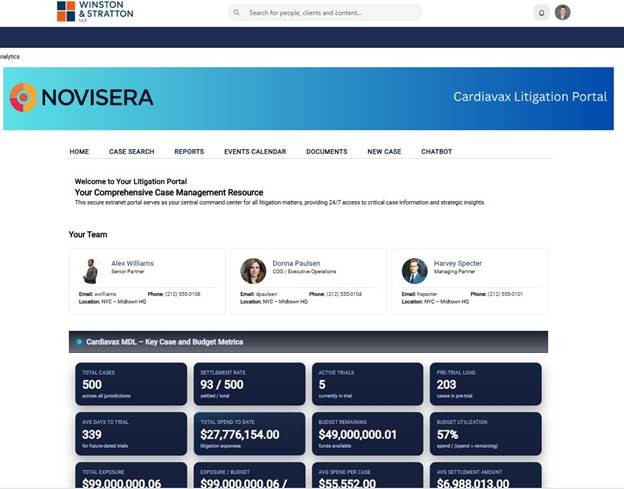Open the user profile avatar
Screen dimensions: 624x489
(563, 12)
